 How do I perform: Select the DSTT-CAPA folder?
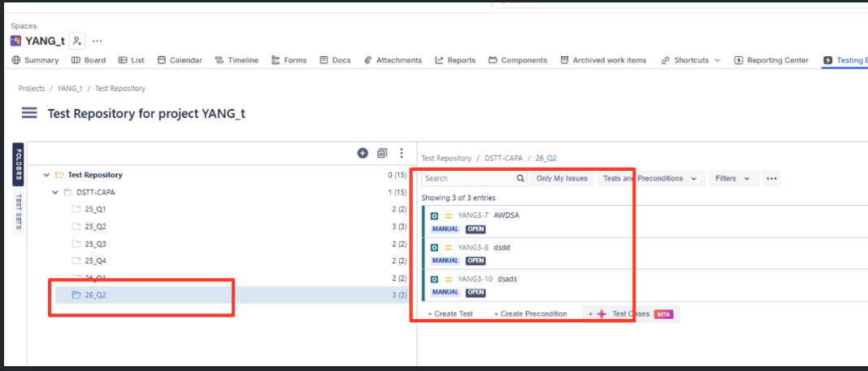pos(96,193)
